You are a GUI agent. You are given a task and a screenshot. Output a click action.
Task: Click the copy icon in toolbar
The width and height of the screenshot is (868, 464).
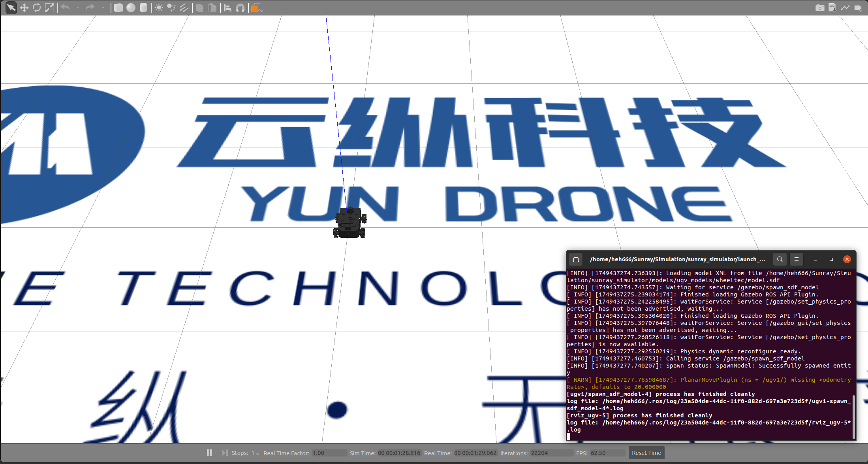pyautogui.click(x=200, y=8)
